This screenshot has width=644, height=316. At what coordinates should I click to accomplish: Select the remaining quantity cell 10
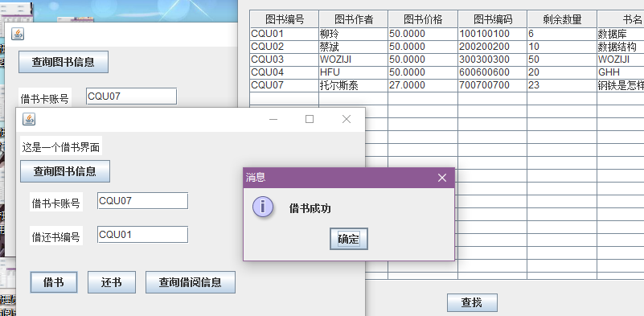click(x=562, y=47)
